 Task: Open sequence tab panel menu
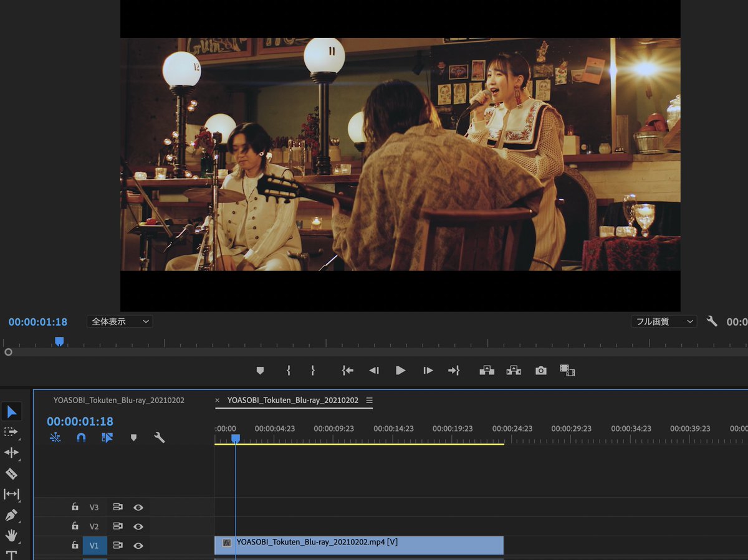point(369,400)
